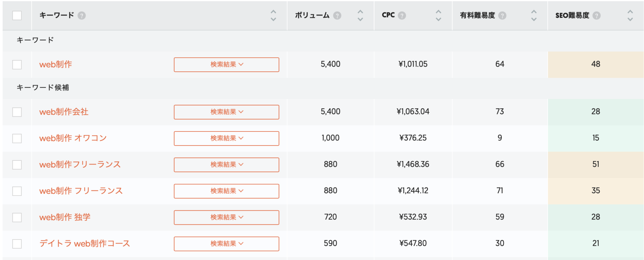Select the web制作 独学 row checkbox
644x260 pixels.
click(17, 217)
